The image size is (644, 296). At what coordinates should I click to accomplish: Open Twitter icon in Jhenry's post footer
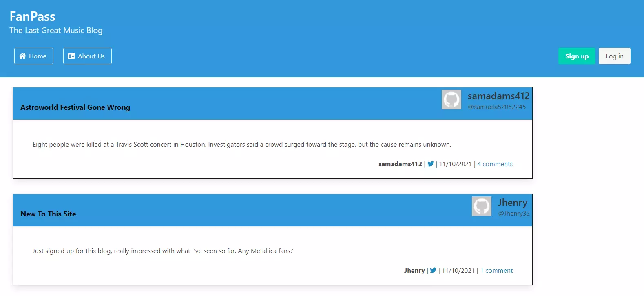pos(433,270)
